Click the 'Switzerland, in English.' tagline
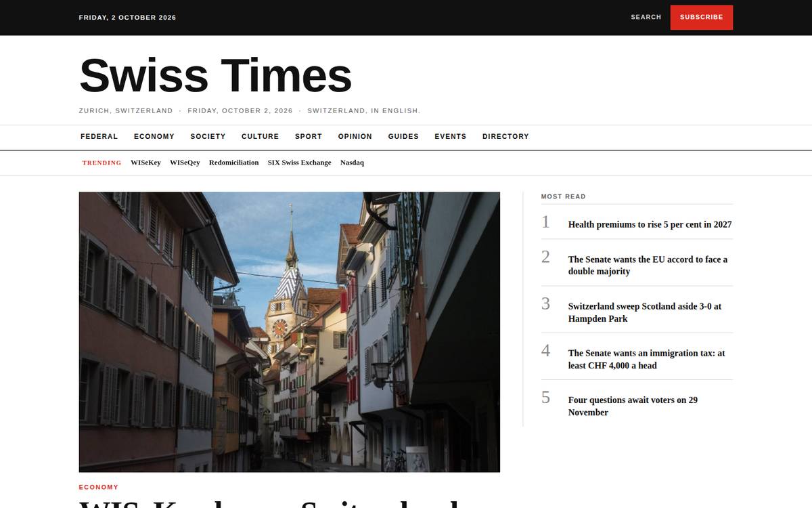 [x=363, y=110]
